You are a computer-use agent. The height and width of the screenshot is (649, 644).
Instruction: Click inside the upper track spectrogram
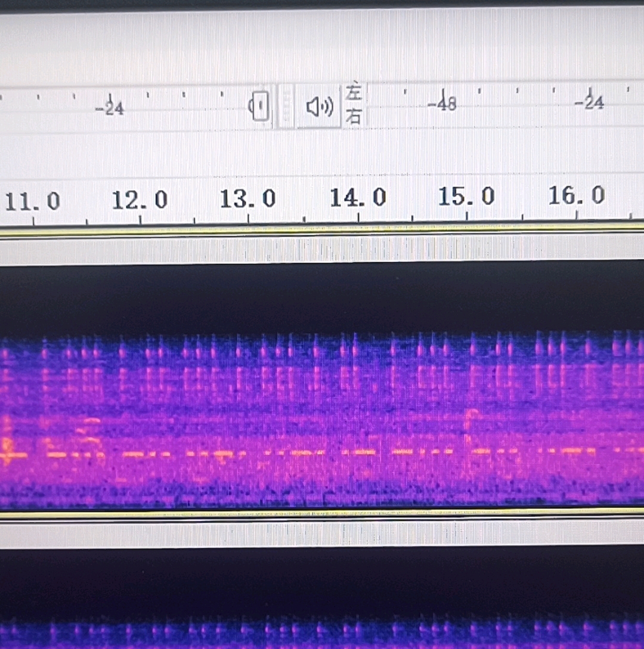322,385
